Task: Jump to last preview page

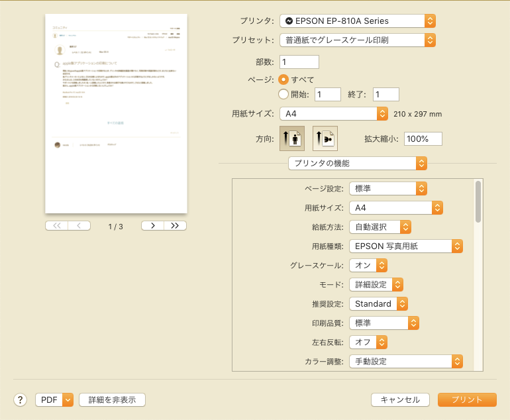Action: (175, 226)
